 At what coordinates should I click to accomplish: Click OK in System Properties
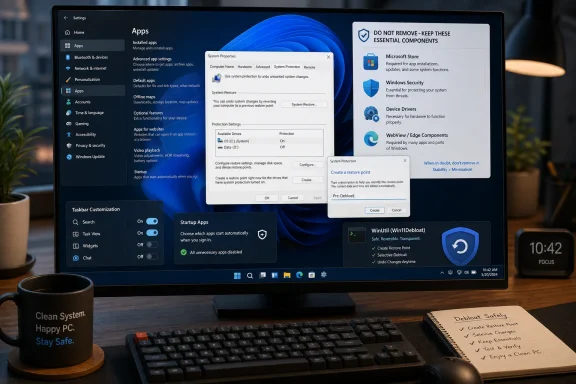[267, 198]
